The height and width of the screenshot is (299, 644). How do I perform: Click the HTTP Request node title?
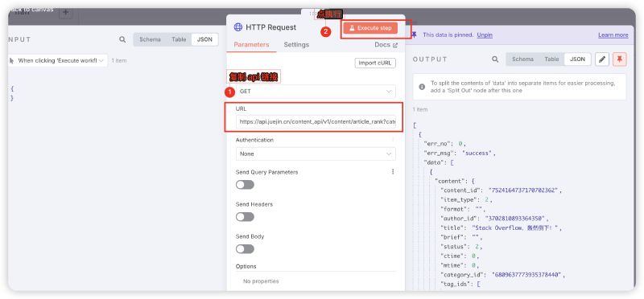[x=271, y=27]
